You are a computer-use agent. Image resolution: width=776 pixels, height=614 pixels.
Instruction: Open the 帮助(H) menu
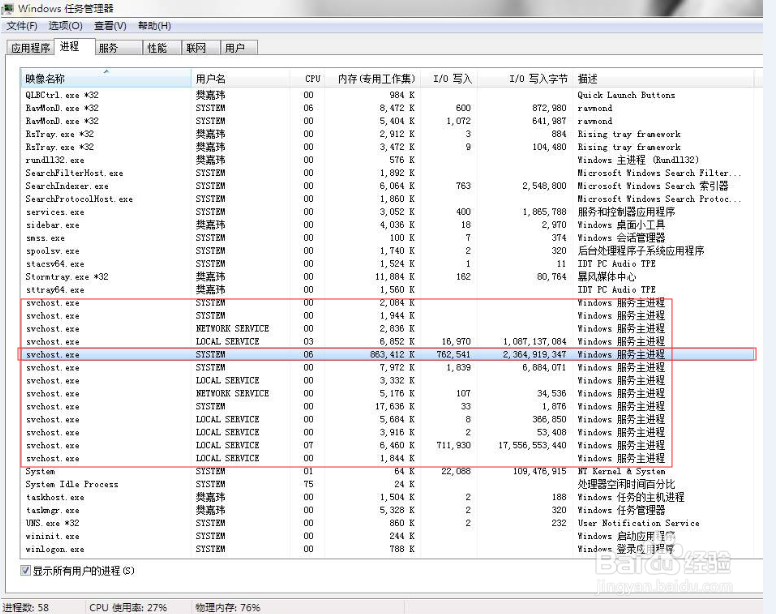(154, 26)
